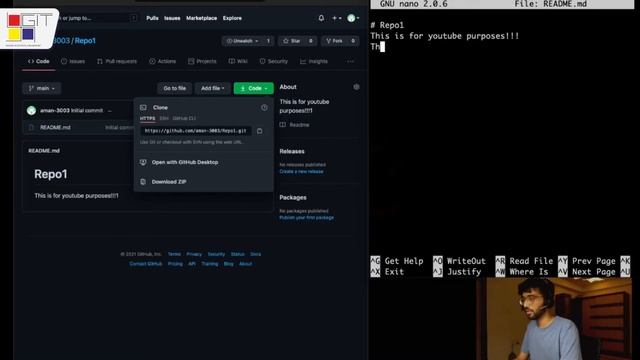Switch to the Pull requests tab
Screen dimensions: 640x360
pyautogui.click(x=117, y=61)
